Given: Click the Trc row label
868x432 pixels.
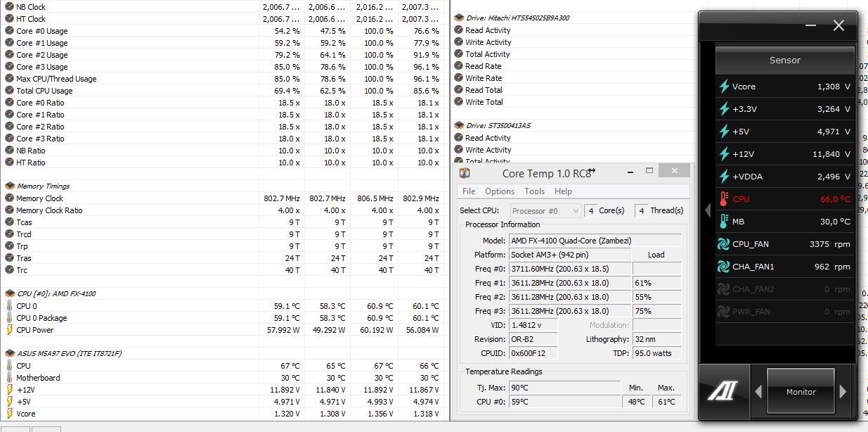Looking at the screenshot, I should (x=22, y=270).
